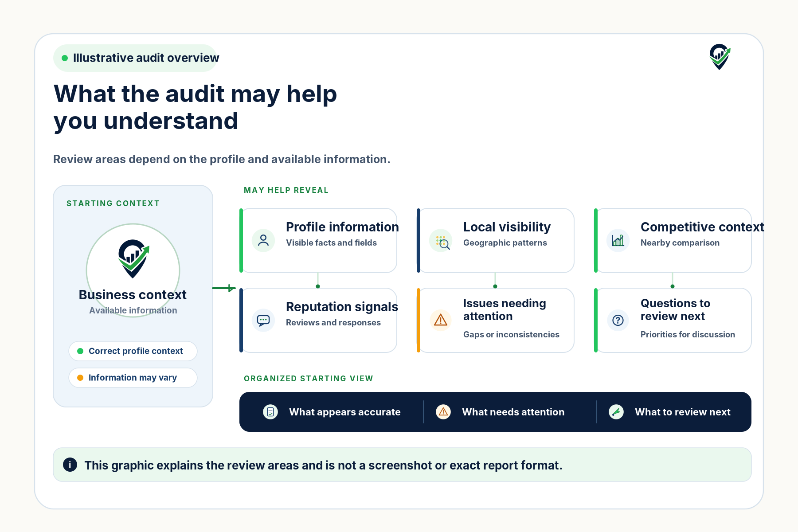The height and width of the screenshot is (532, 798).
Task: Open the Competitive context card
Action: (673, 240)
